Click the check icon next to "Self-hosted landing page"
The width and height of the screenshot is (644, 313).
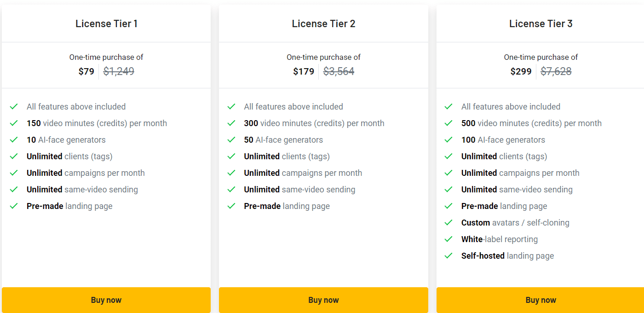point(448,255)
